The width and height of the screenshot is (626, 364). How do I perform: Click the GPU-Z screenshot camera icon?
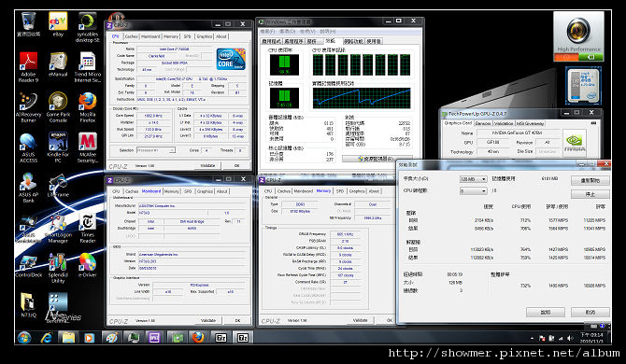coord(594,123)
